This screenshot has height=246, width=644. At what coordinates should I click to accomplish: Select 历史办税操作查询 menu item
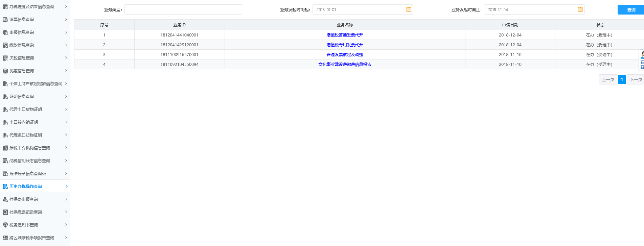26,187
